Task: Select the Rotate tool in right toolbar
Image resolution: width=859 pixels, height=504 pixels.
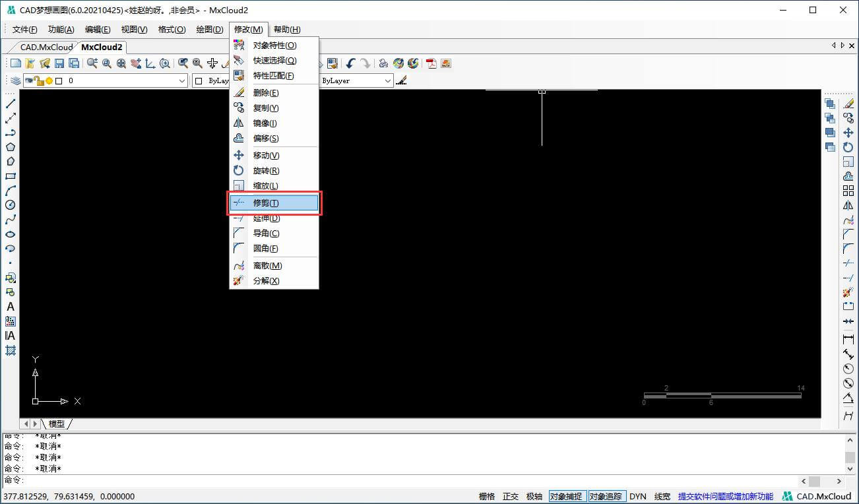Action: point(848,147)
